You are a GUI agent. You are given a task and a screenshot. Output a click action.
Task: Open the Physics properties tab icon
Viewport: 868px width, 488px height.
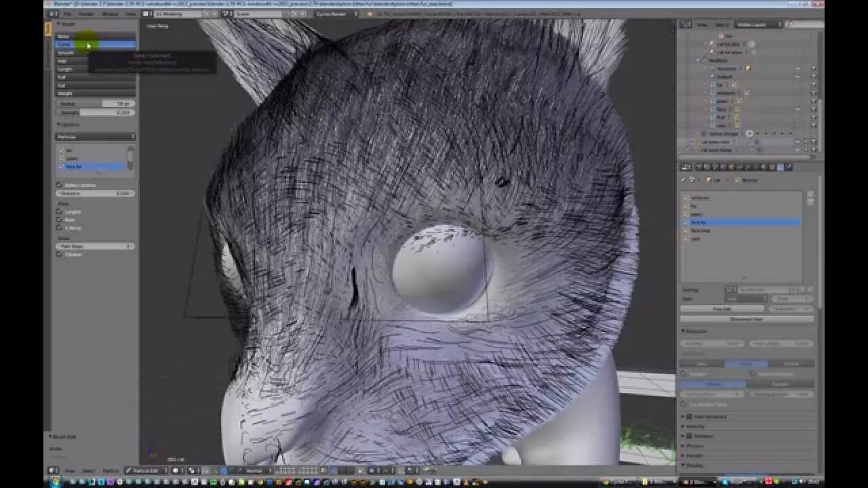pyautogui.click(x=789, y=167)
